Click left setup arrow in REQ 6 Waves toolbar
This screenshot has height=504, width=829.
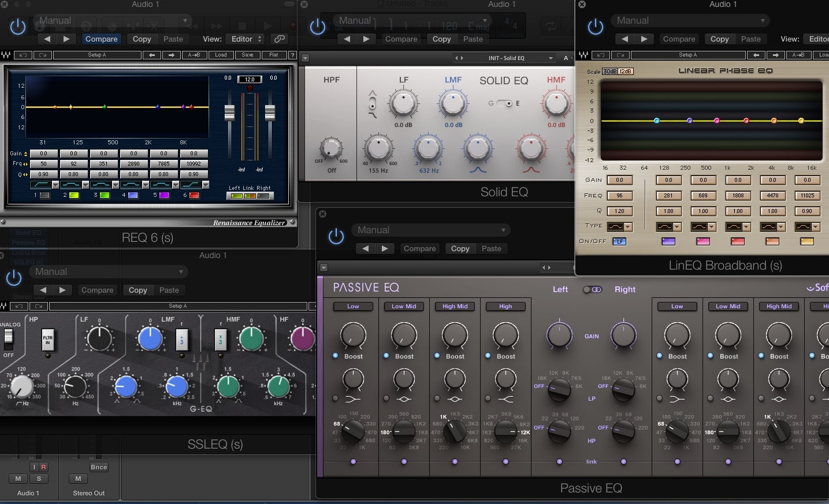[x=152, y=55]
